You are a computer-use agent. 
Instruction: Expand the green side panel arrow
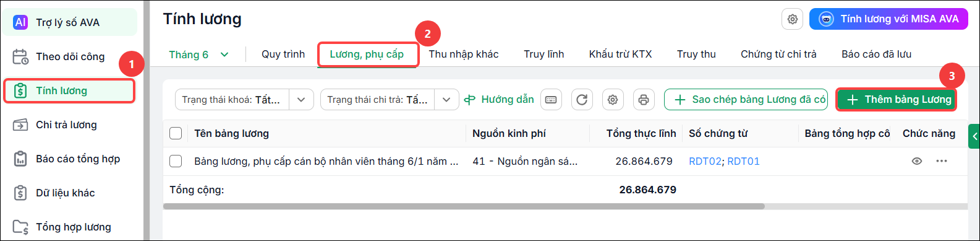[974, 136]
